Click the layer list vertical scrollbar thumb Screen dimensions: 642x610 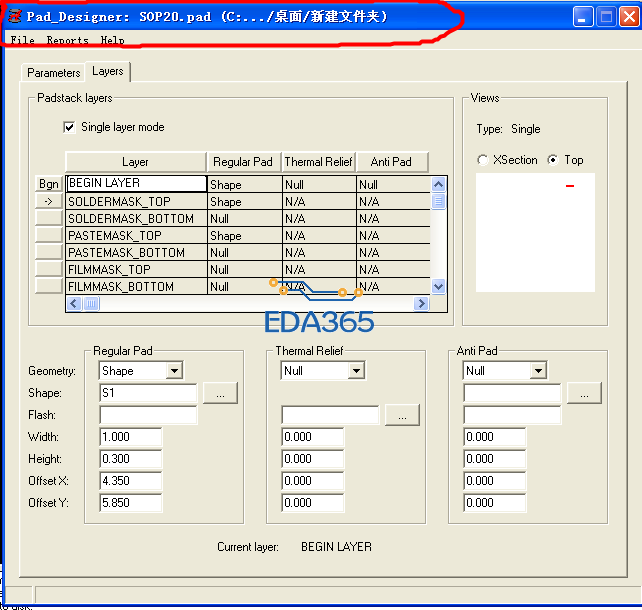[x=439, y=201]
